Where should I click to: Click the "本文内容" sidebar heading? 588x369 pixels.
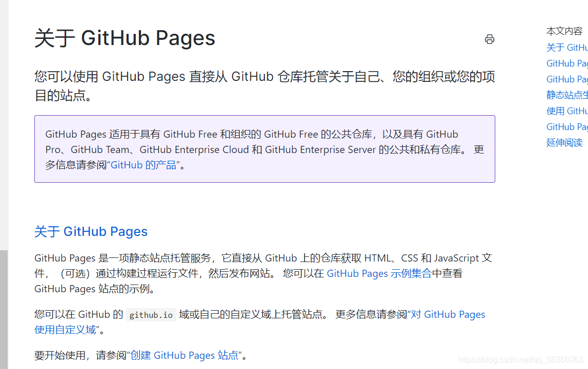coord(564,31)
